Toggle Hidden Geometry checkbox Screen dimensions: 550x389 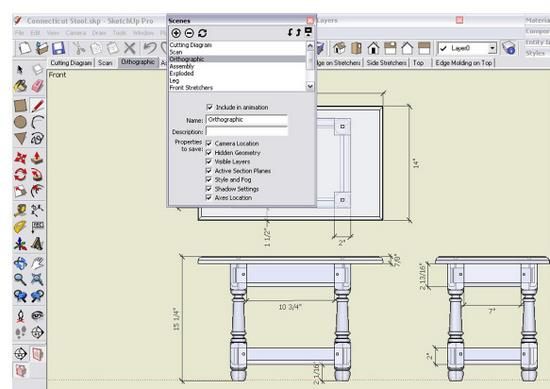point(209,153)
